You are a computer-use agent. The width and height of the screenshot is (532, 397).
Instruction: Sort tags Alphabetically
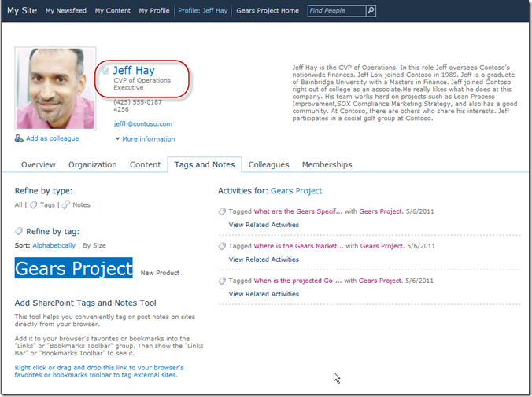click(x=54, y=245)
